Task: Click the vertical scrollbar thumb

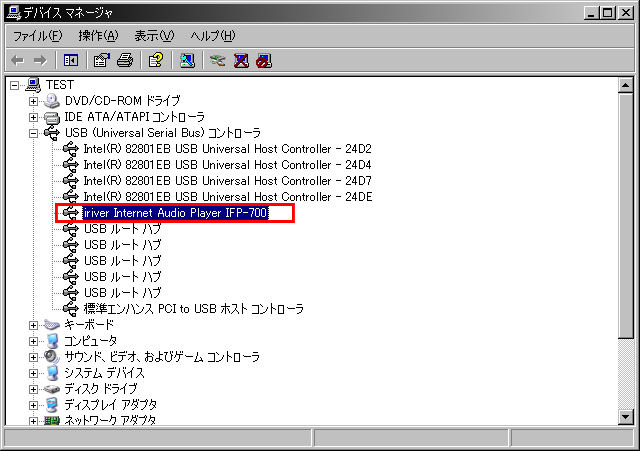Action: coord(625,216)
